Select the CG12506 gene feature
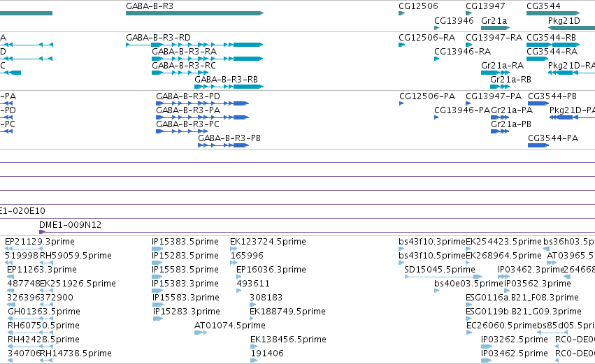Screen dimensions: 595x364 [402, 13]
